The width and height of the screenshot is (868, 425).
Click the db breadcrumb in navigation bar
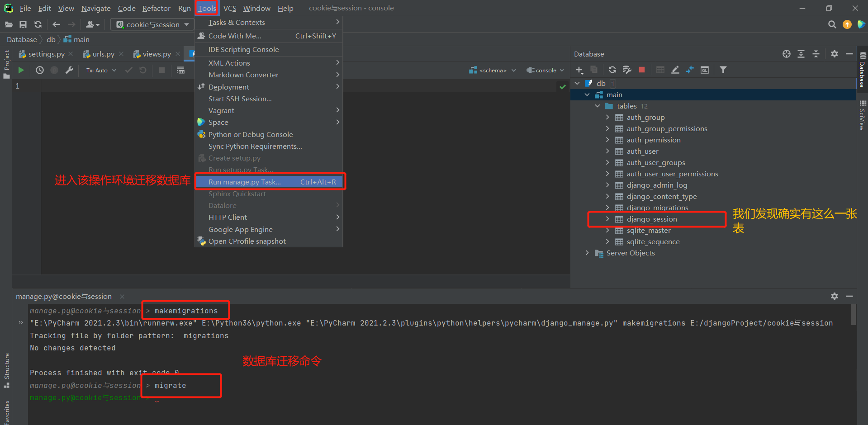tap(51, 39)
